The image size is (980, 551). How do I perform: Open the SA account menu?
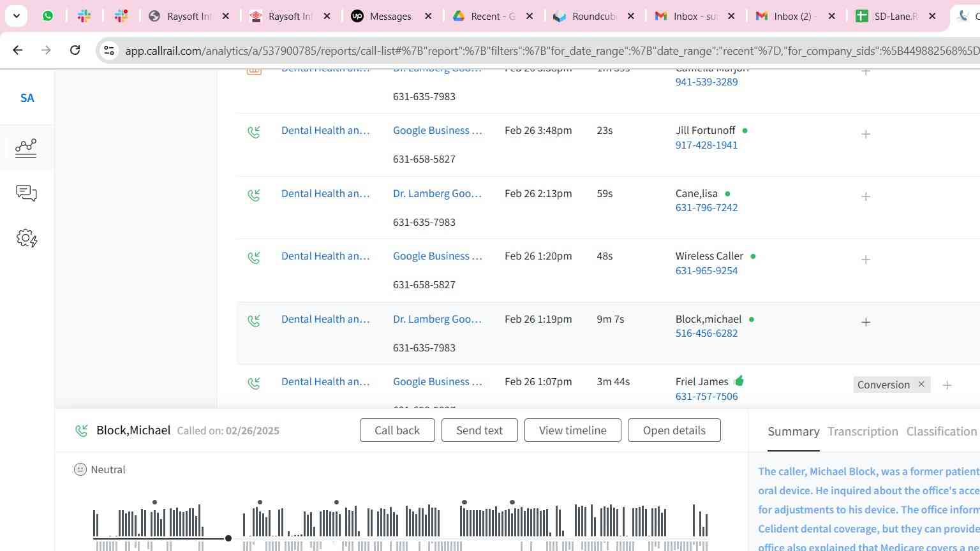[x=27, y=98]
